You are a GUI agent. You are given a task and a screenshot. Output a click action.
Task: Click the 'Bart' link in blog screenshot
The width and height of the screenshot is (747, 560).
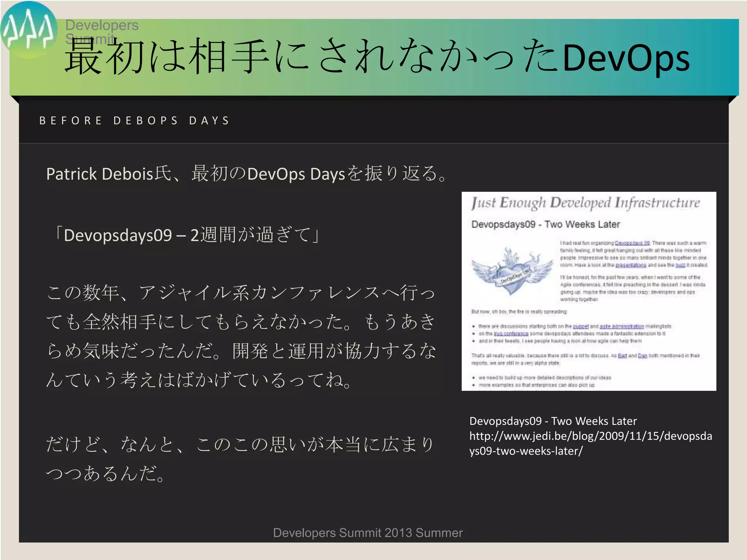(x=622, y=355)
